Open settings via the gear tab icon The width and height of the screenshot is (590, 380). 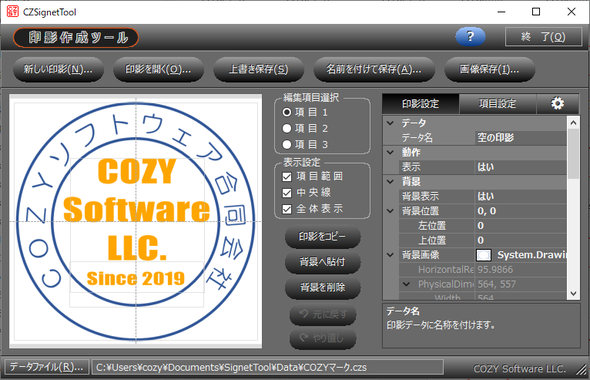pos(557,103)
